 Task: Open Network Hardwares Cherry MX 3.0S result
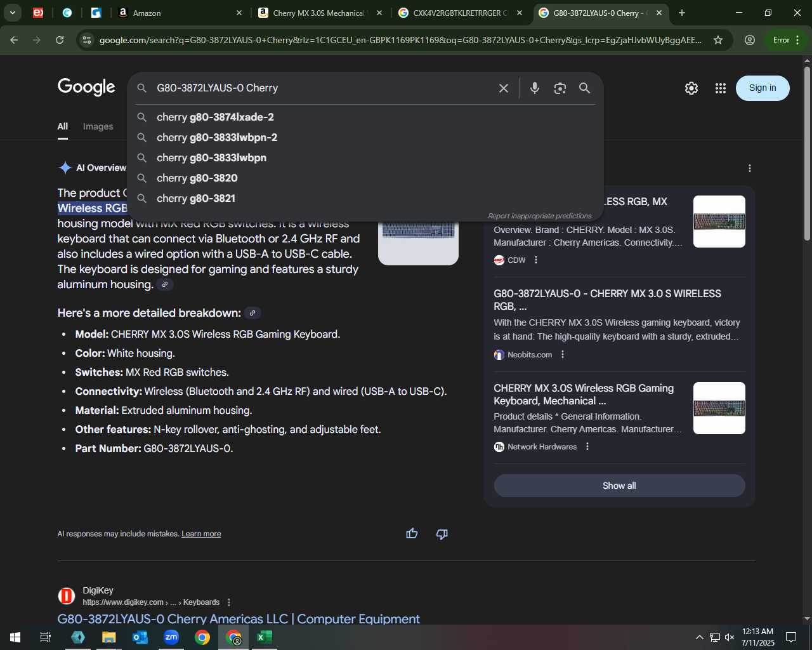(x=584, y=394)
